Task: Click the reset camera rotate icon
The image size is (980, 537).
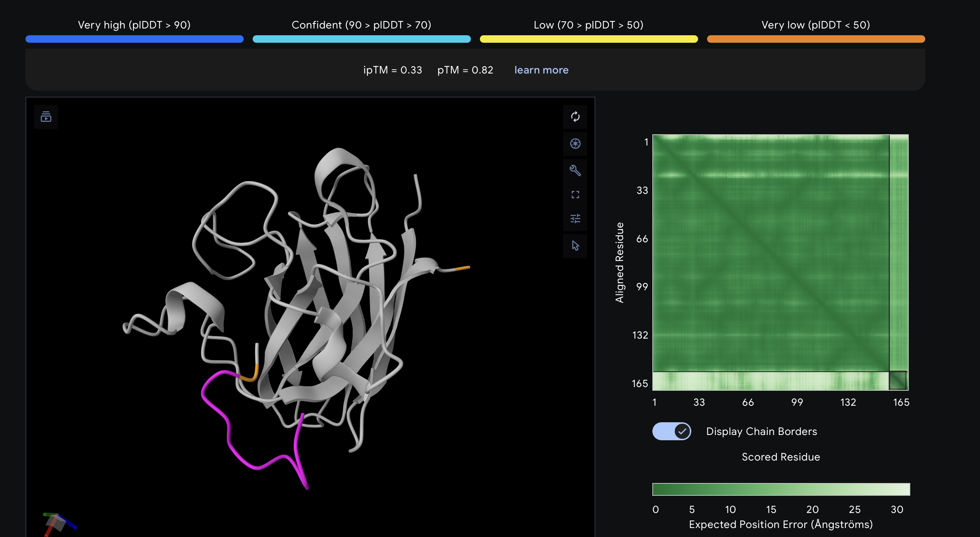Action: pyautogui.click(x=575, y=117)
